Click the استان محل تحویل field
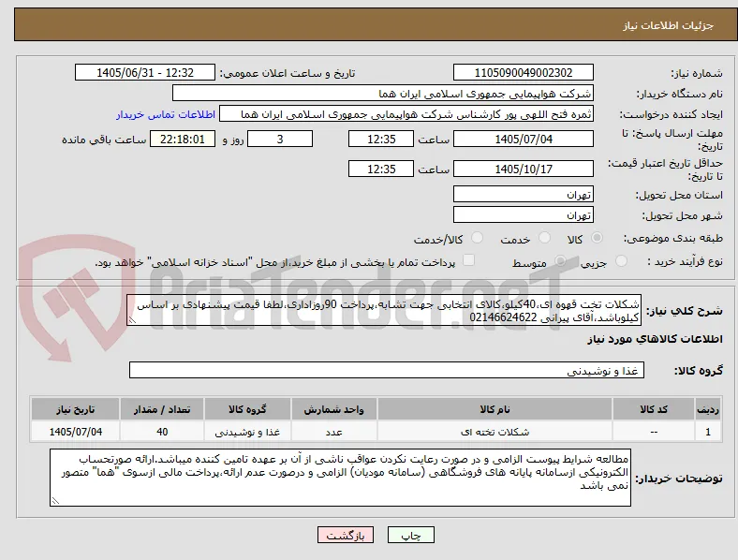Image resolution: width=738 pixels, height=560 pixels. tap(524, 194)
